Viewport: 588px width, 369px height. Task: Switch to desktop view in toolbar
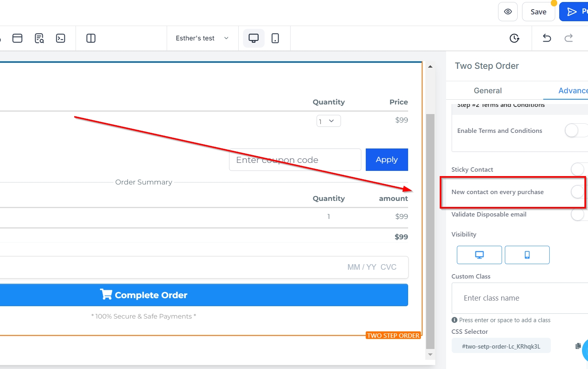tap(253, 38)
